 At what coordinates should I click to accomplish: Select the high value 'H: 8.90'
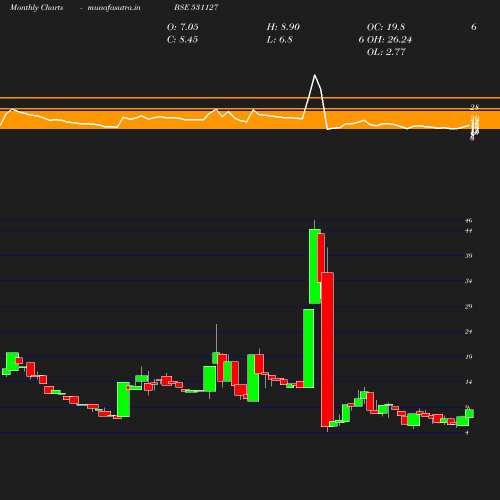(x=283, y=27)
